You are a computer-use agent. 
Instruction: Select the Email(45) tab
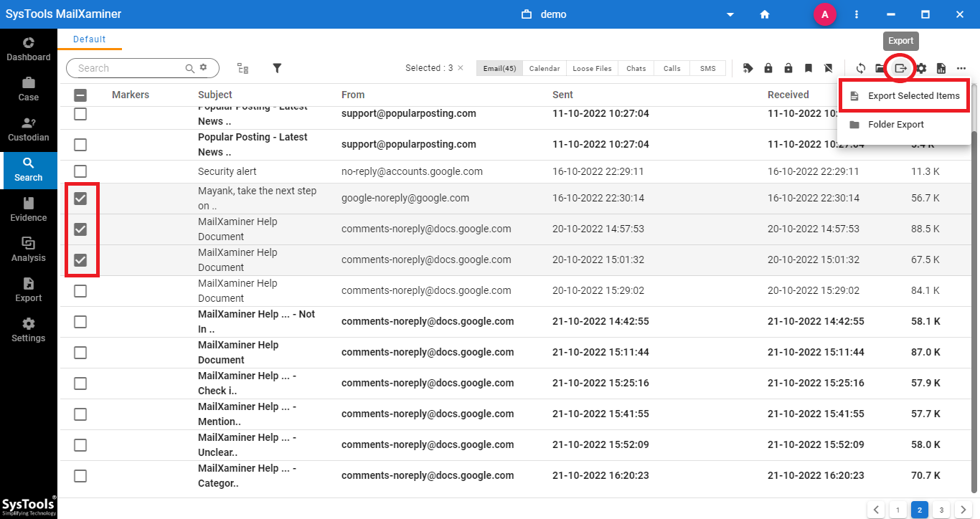pyautogui.click(x=499, y=68)
